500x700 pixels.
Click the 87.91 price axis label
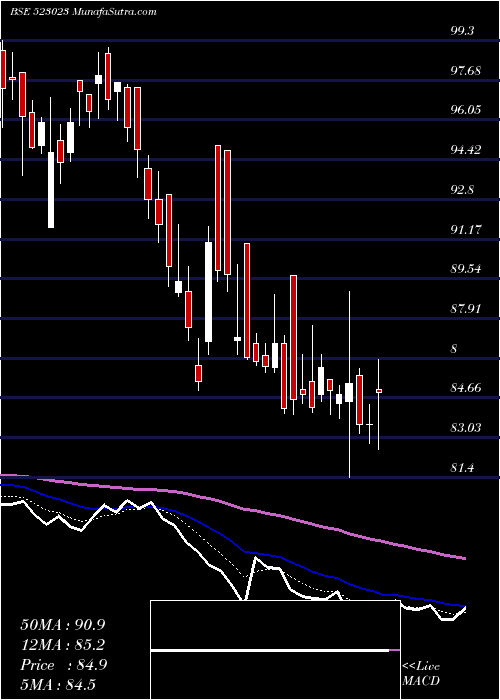[466, 309]
